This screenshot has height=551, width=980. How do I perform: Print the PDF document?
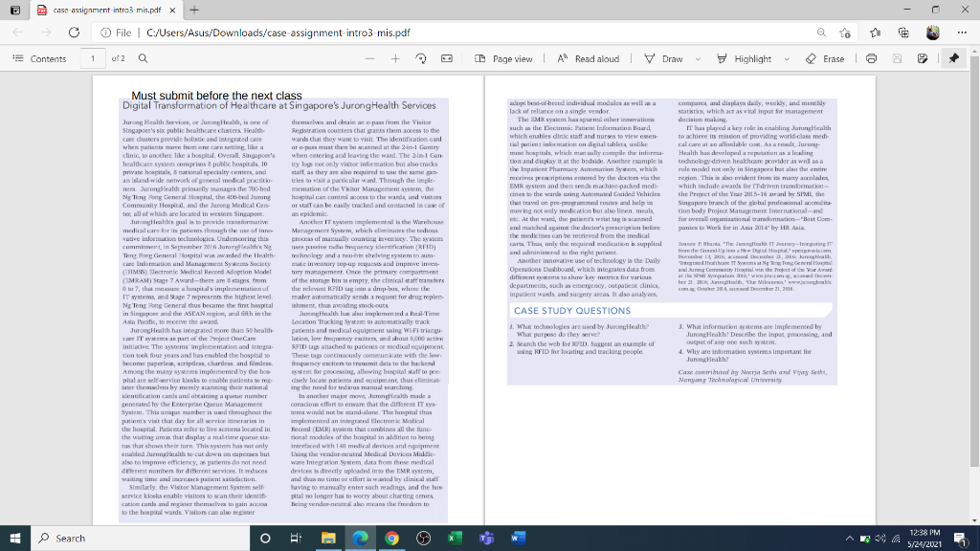click(x=871, y=58)
